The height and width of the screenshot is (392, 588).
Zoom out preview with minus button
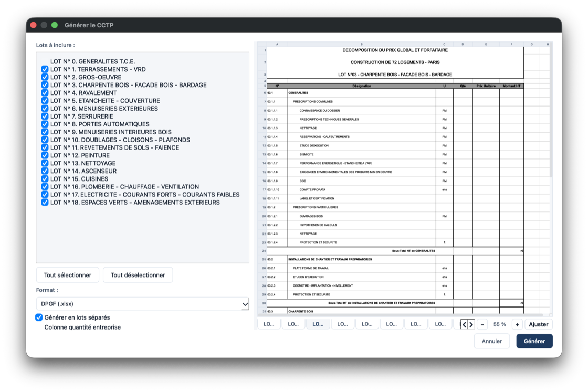click(482, 324)
